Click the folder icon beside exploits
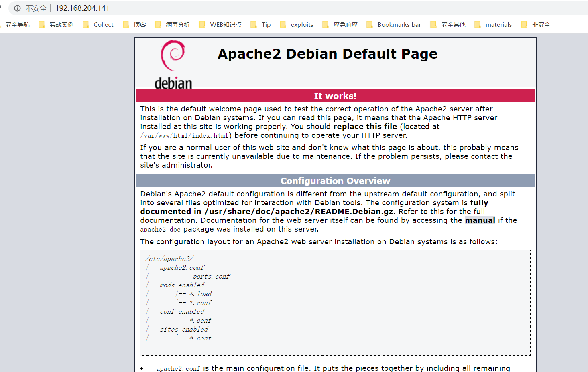Image resolution: width=588 pixels, height=372 pixels. pyautogui.click(x=283, y=24)
